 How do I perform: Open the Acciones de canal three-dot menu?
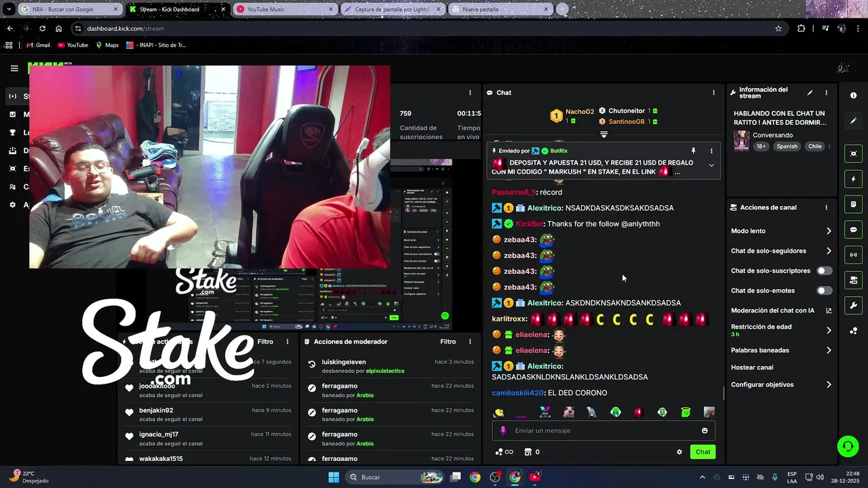826,207
